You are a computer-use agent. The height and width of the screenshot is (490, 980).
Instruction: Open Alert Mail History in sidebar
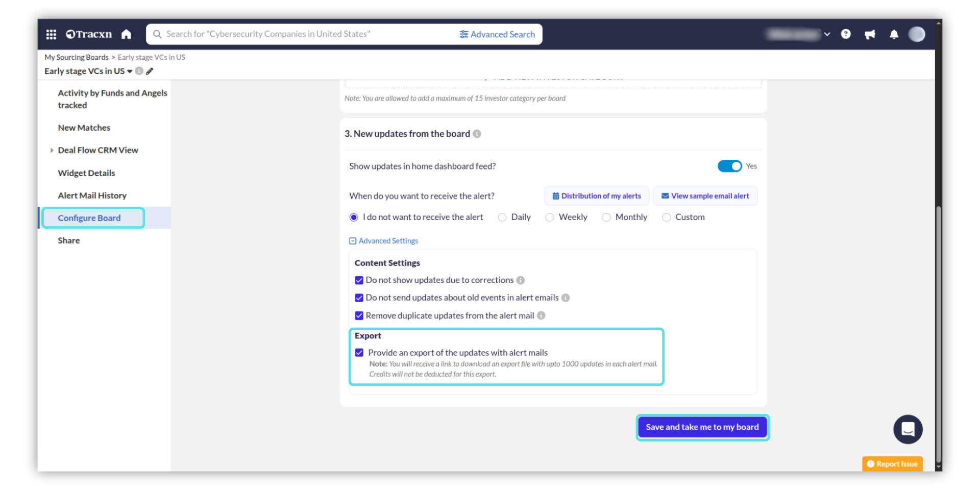[92, 195]
